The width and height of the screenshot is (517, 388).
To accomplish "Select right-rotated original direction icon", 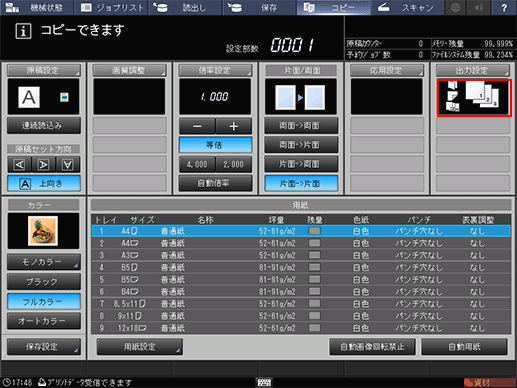I will coord(44,164).
